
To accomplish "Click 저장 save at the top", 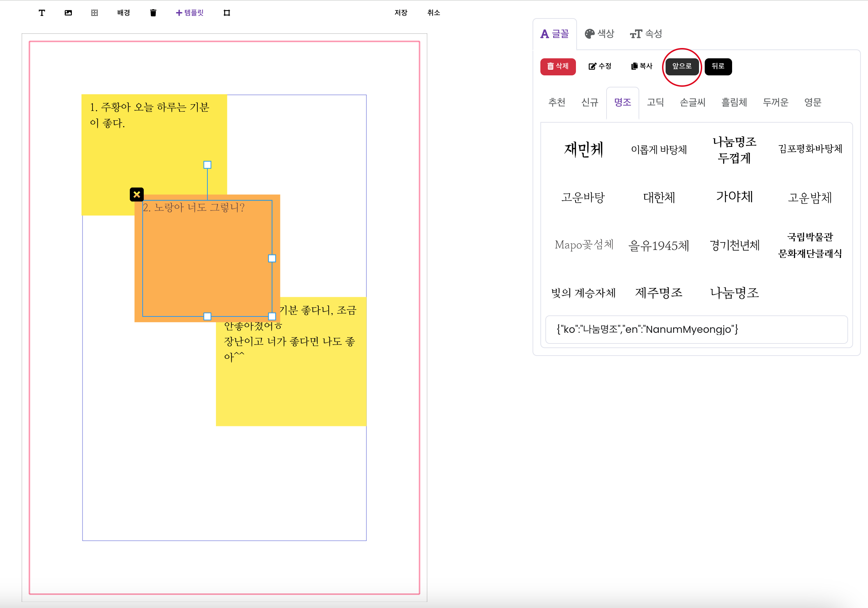I will (401, 13).
